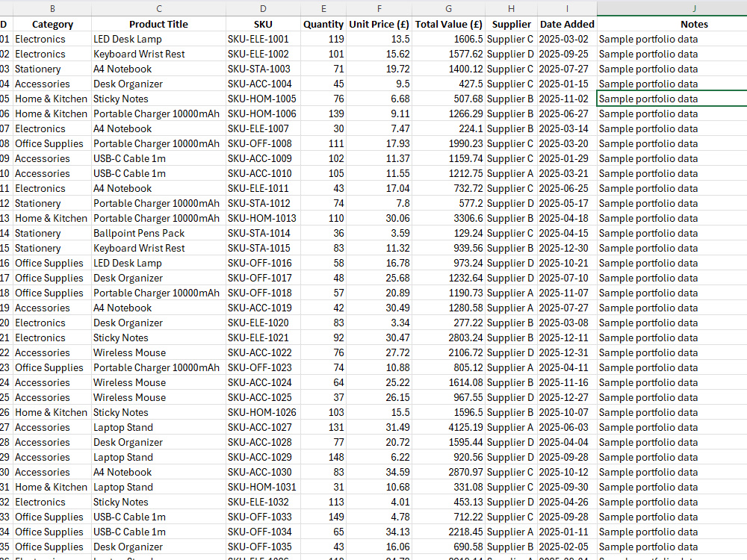Viewport: 747px width, 560px height.
Task: Click the Category header cell
Action: pos(52,25)
